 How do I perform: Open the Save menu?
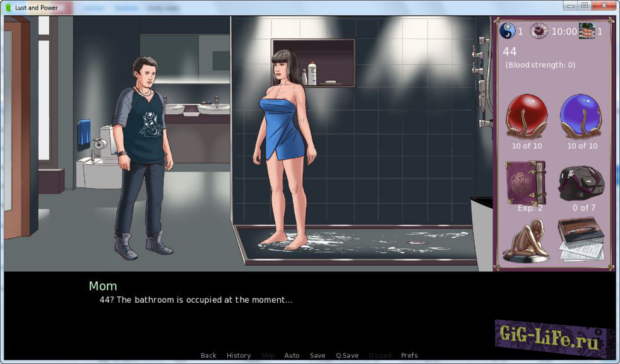318,355
